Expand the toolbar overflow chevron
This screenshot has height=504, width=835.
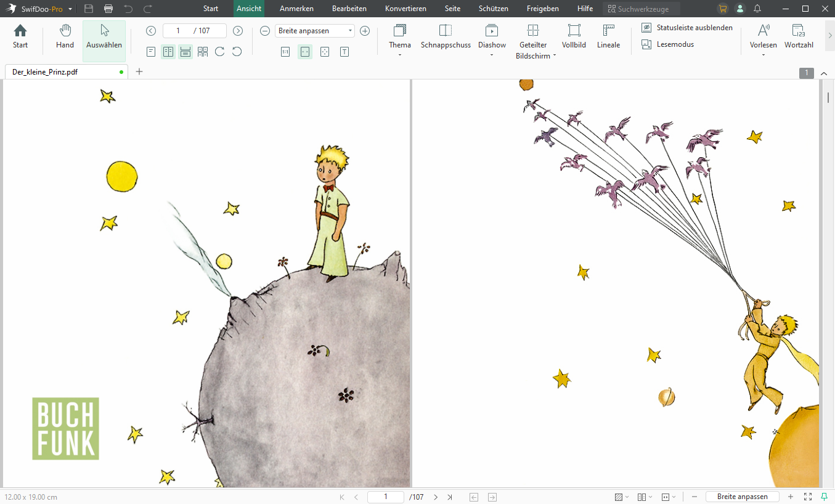830,36
